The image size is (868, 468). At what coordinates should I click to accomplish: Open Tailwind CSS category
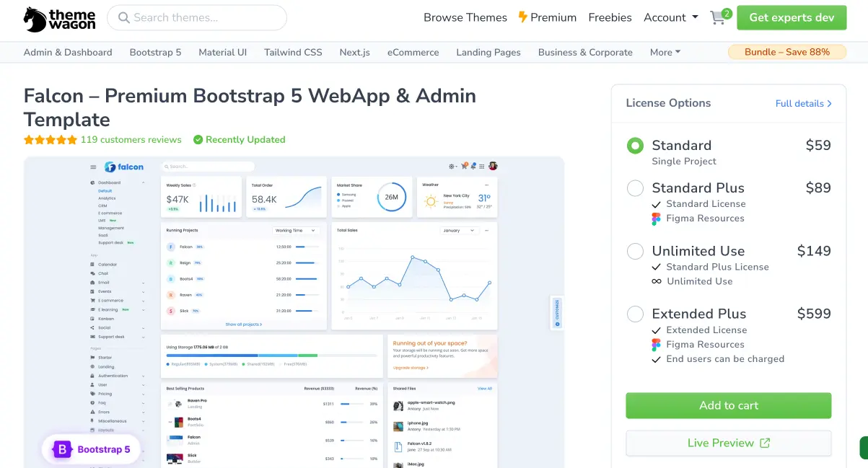(x=293, y=52)
